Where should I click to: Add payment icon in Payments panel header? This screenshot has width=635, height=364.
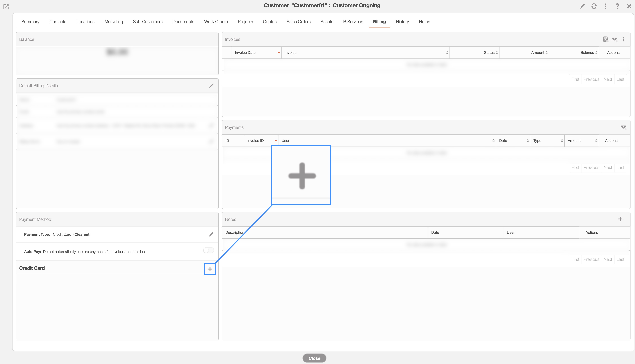(x=623, y=127)
